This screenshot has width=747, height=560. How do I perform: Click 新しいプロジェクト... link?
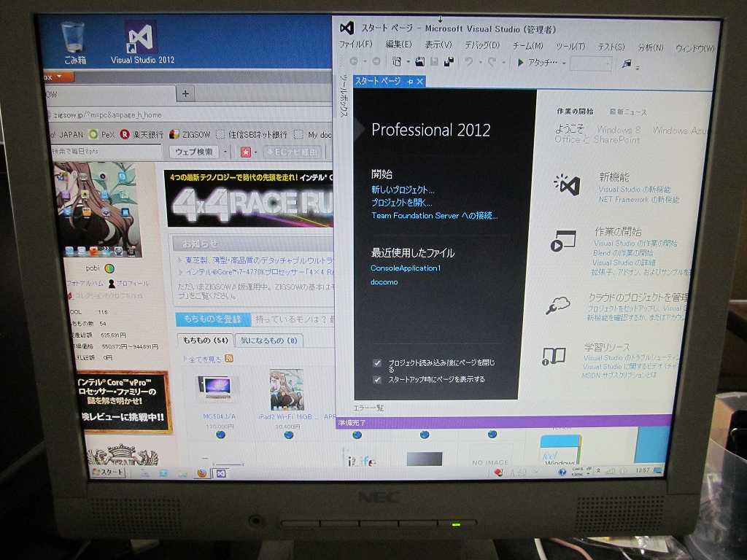click(x=403, y=190)
